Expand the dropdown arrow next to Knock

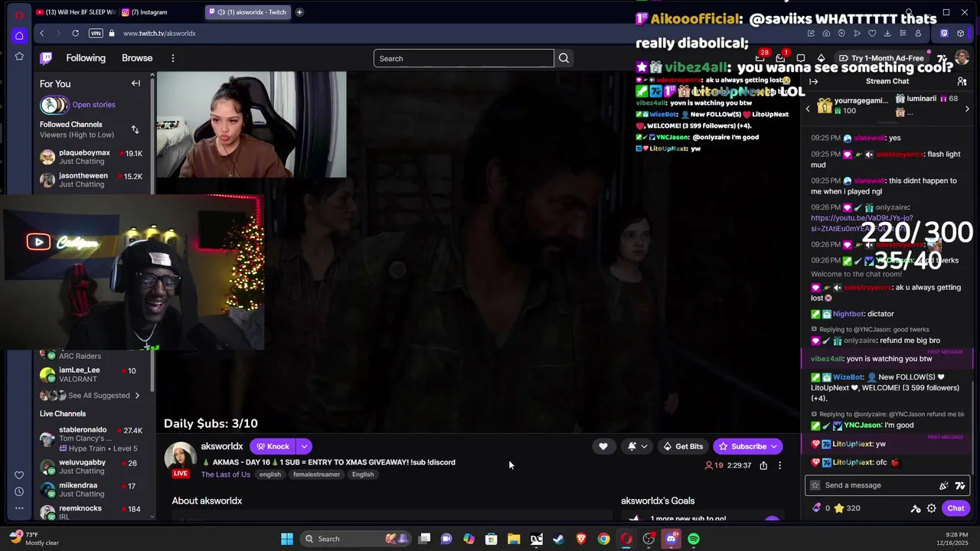coord(304,446)
